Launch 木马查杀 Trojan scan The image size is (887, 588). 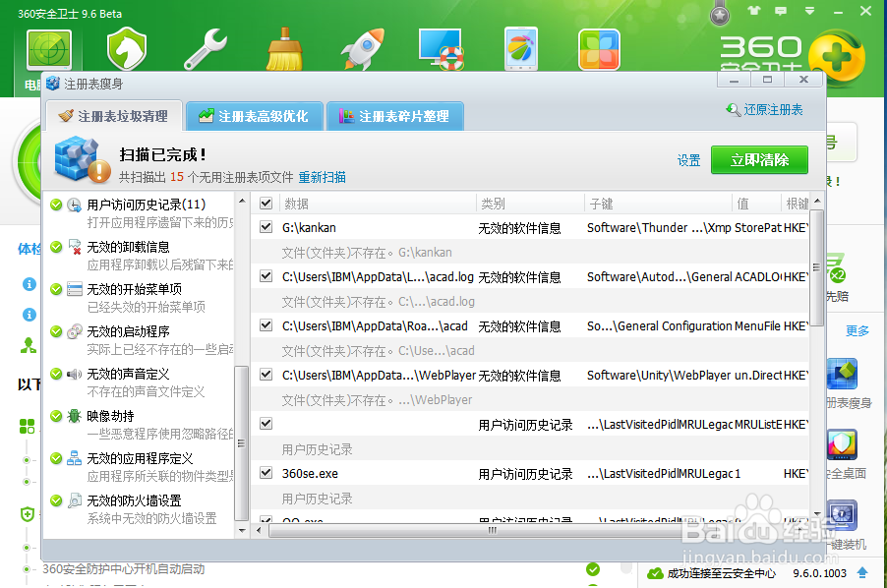[x=126, y=49]
